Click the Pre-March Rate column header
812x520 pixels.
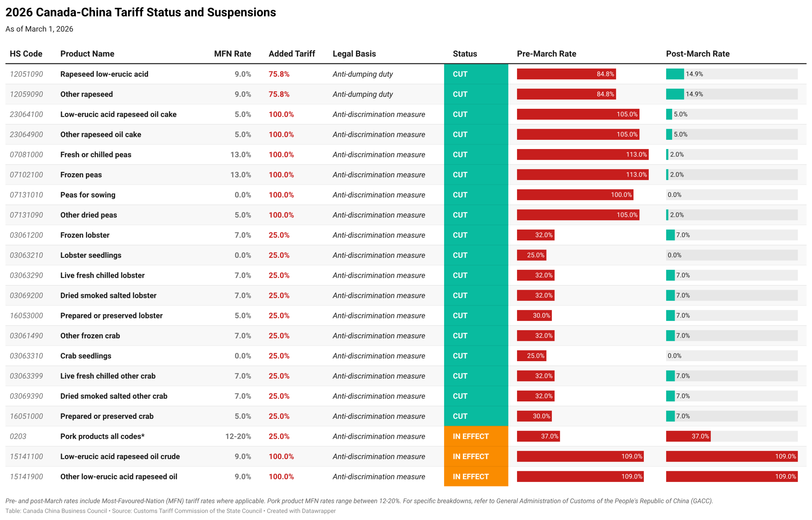pyautogui.click(x=546, y=54)
